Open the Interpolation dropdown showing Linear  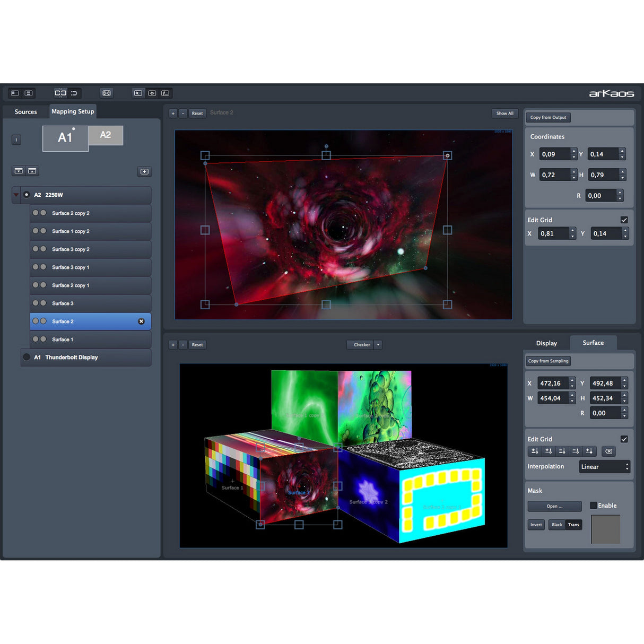pos(604,466)
